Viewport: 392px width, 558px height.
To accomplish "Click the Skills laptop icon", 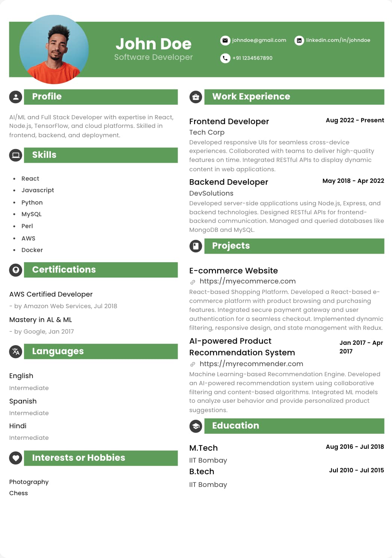I will 16,155.
